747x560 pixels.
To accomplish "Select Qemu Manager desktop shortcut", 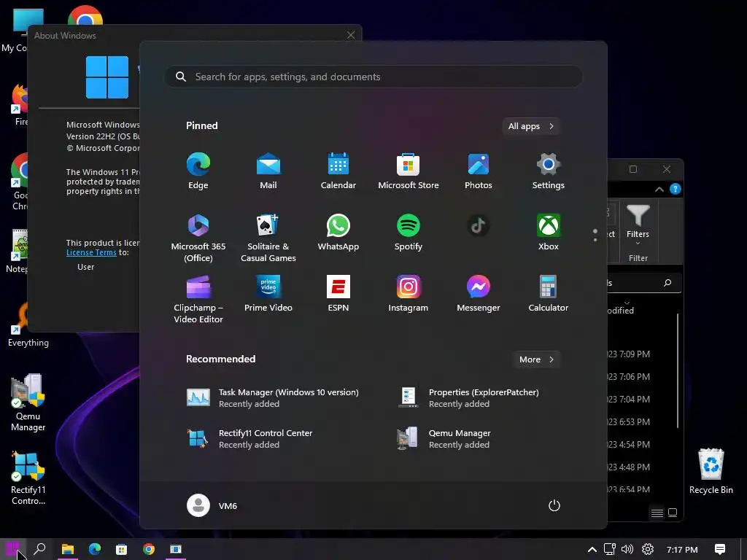I will pyautogui.click(x=28, y=402).
